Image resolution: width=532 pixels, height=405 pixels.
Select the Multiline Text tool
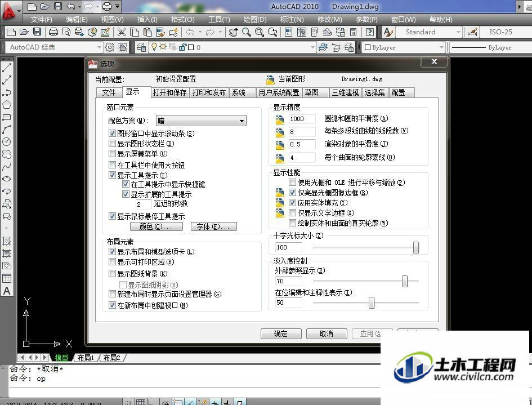click(x=7, y=291)
